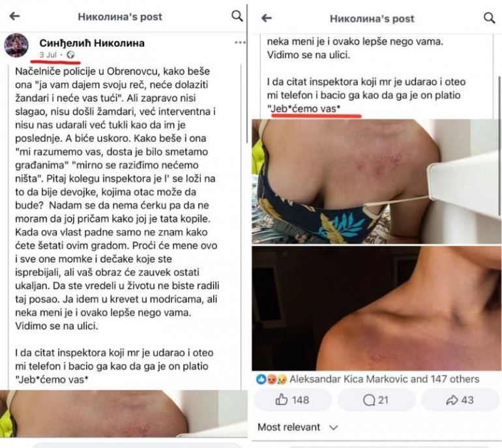
Task: Open Синђелић Николина profile name link
Action: coord(92,43)
